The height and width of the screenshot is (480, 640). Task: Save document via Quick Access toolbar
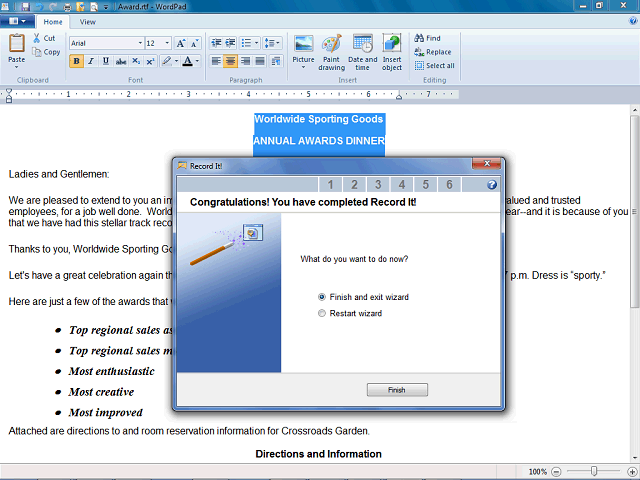(25, 7)
